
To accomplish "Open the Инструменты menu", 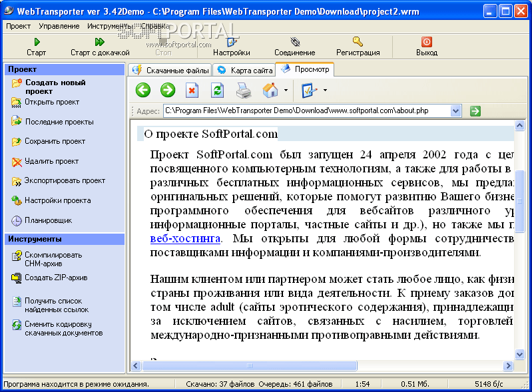I will (110, 26).
